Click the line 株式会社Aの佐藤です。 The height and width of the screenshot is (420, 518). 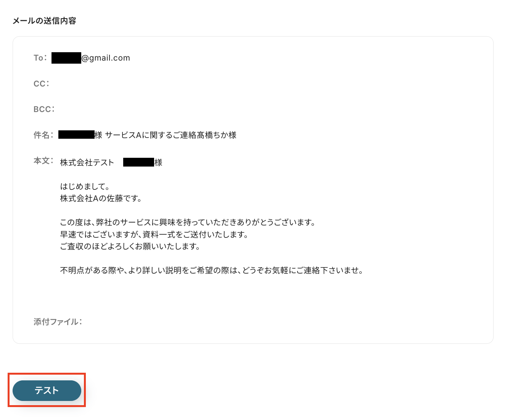101,199
